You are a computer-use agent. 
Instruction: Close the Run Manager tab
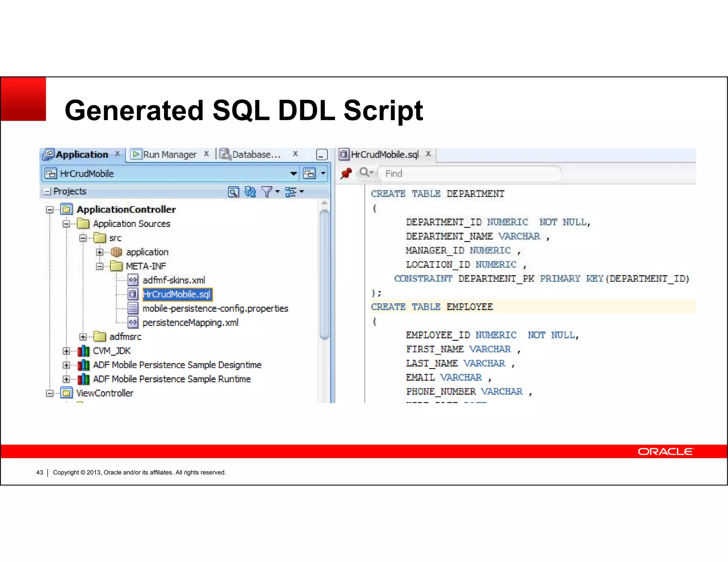[x=206, y=154]
